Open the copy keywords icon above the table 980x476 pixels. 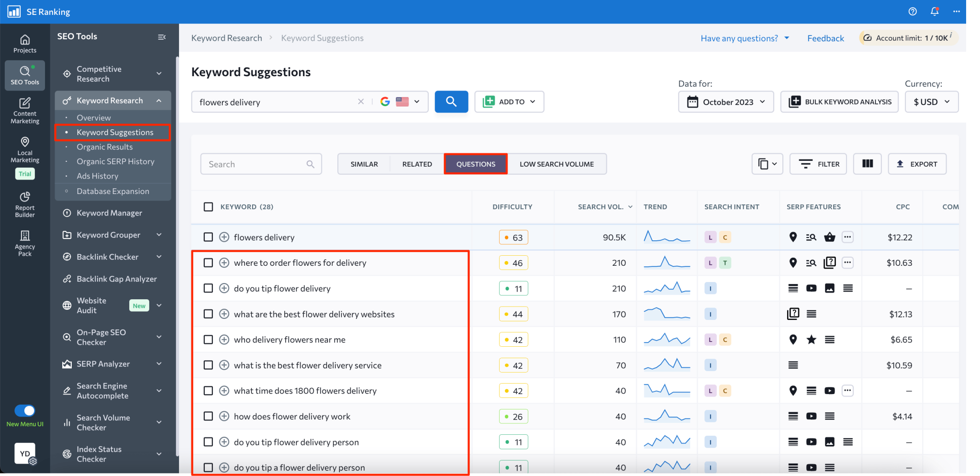(x=767, y=164)
